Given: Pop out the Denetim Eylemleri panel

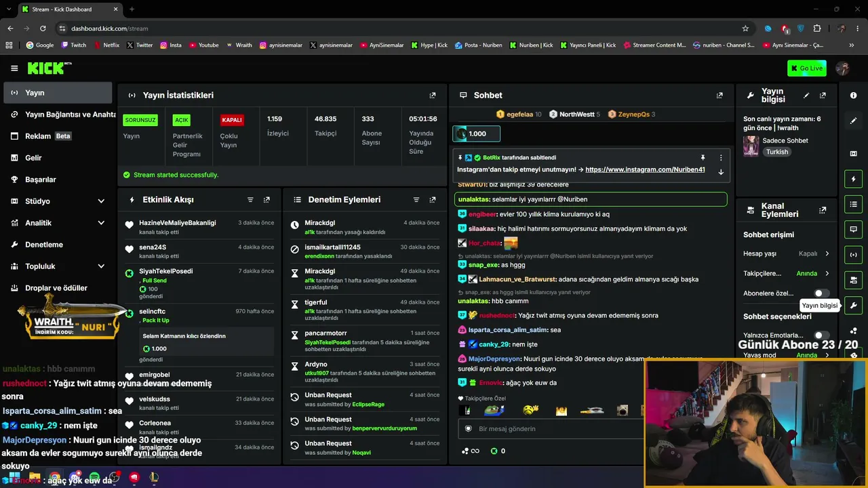Looking at the screenshot, I should pyautogui.click(x=433, y=200).
